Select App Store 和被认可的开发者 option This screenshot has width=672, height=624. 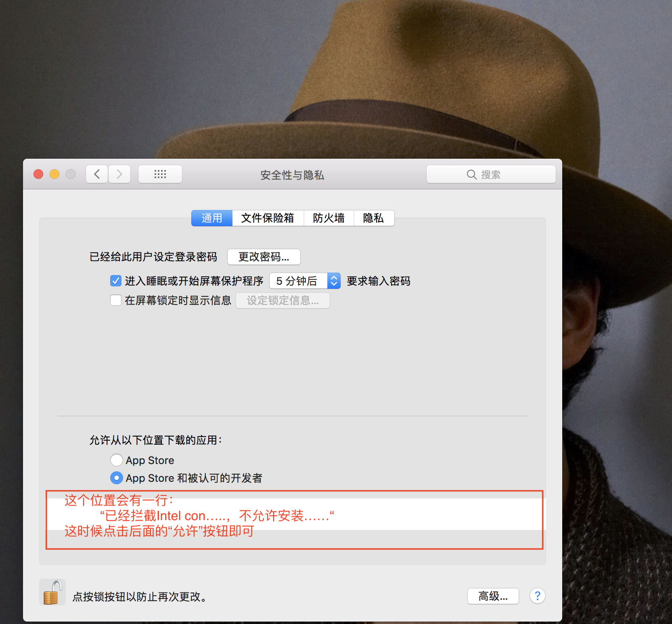116,478
